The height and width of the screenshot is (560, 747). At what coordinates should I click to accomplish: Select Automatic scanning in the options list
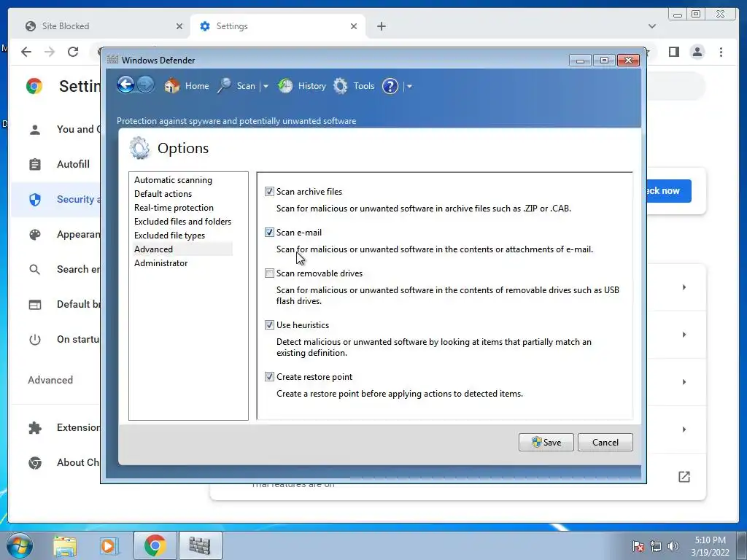173,180
